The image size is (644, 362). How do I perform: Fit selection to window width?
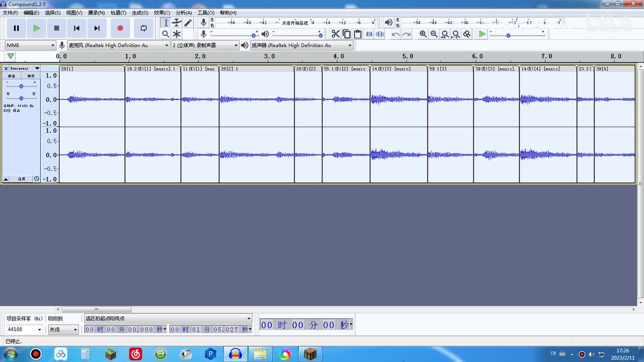tap(445, 34)
